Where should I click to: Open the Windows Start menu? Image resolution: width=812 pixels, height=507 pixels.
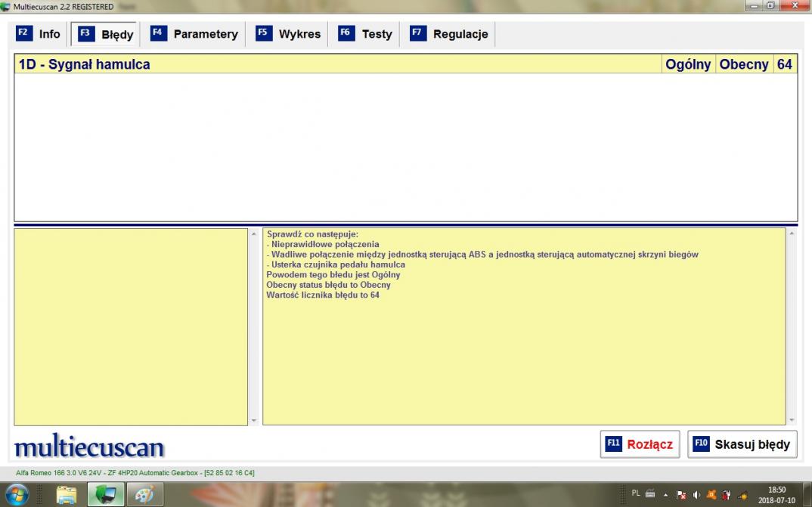click(x=17, y=495)
